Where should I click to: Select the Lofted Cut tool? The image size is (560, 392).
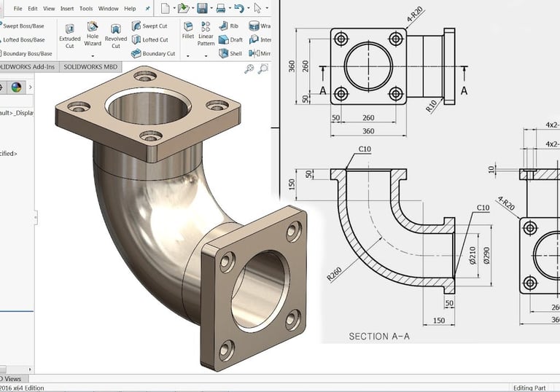150,39
